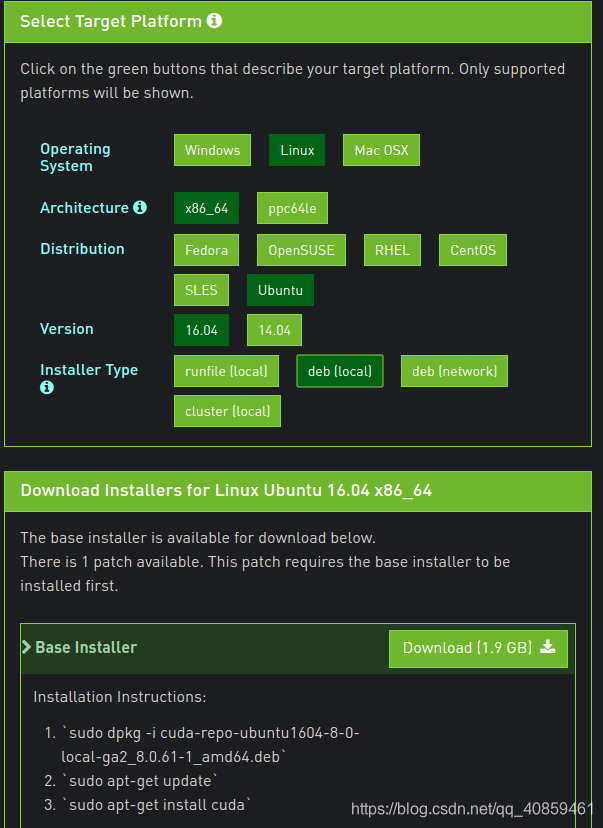The width and height of the screenshot is (603, 828).
Task: Choose x86_64 architecture
Action: (206, 208)
